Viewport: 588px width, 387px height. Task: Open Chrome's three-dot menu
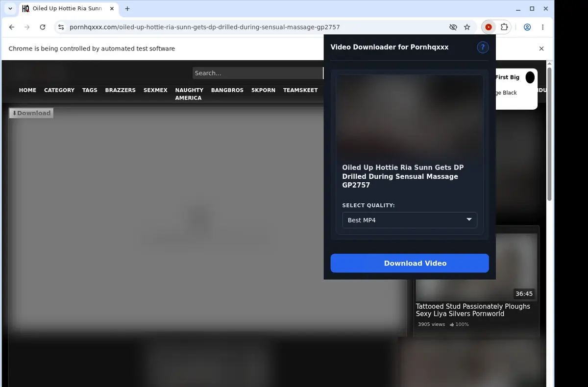(543, 27)
